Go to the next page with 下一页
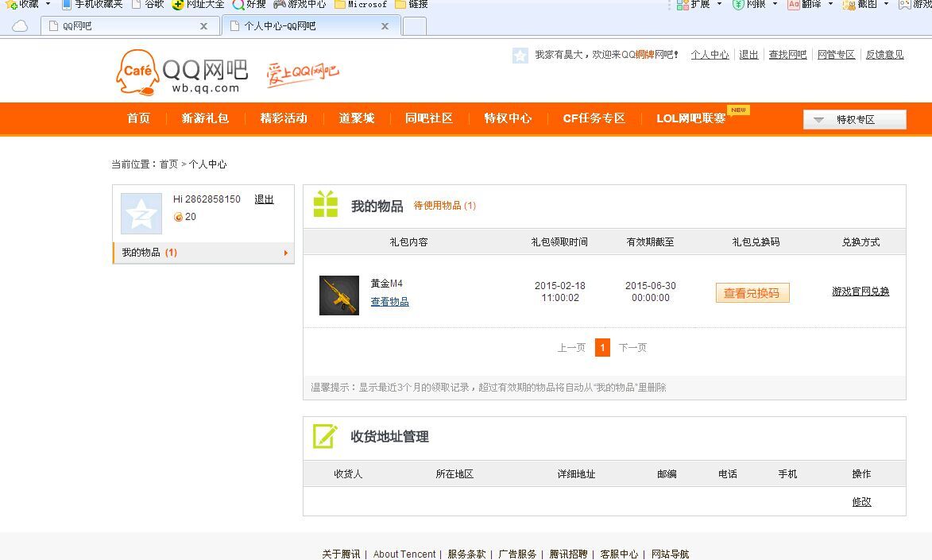Viewport: 932px width, 560px height. point(632,348)
